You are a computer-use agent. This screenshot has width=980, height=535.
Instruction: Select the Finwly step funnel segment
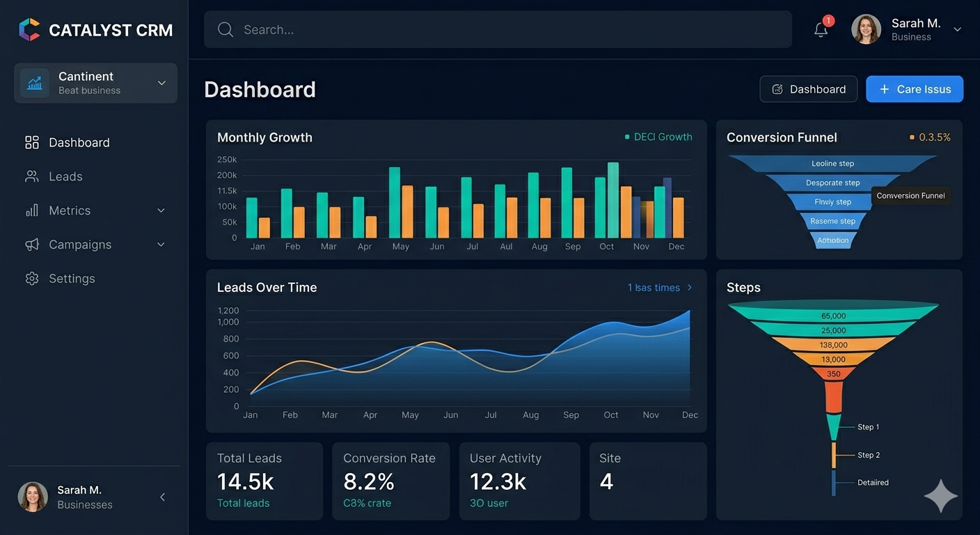pyautogui.click(x=832, y=202)
